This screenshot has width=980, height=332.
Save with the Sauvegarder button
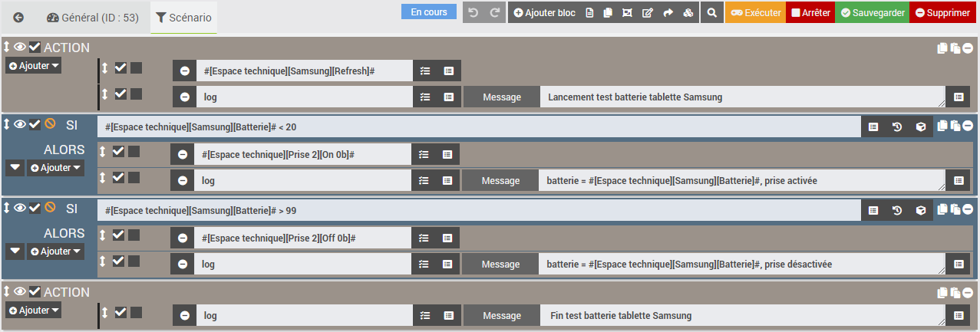[x=872, y=13]
